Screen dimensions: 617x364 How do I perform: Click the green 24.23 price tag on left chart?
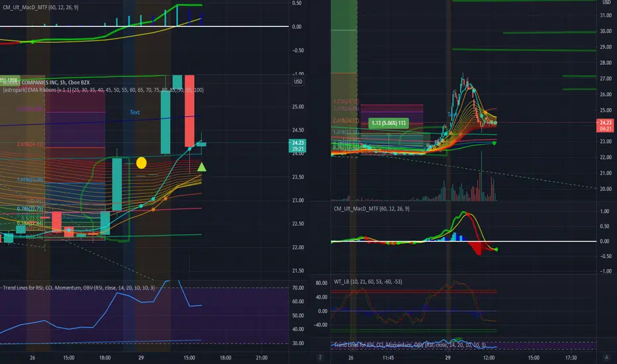297,146
